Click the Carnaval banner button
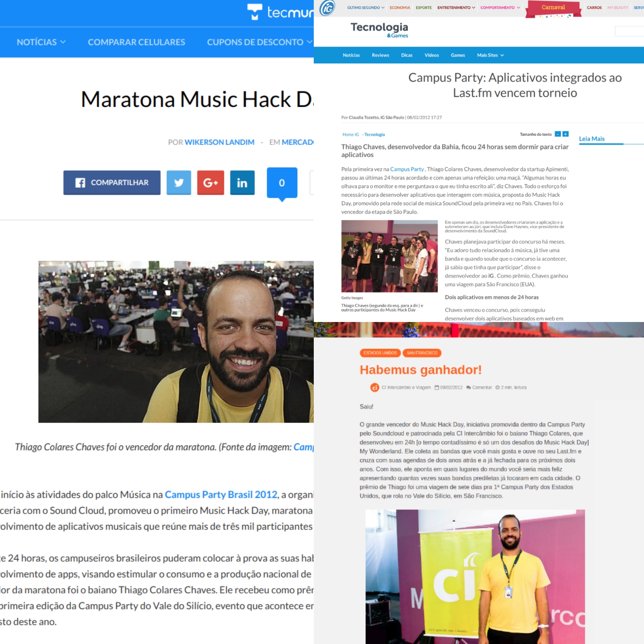644x644 pixels. (x=553, y=8)
